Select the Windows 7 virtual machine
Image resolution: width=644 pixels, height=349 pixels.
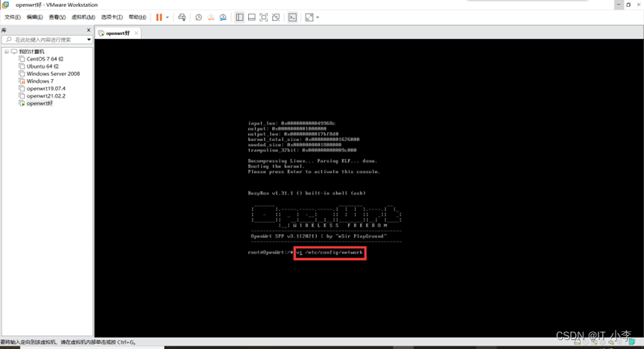tap(40, 81)
